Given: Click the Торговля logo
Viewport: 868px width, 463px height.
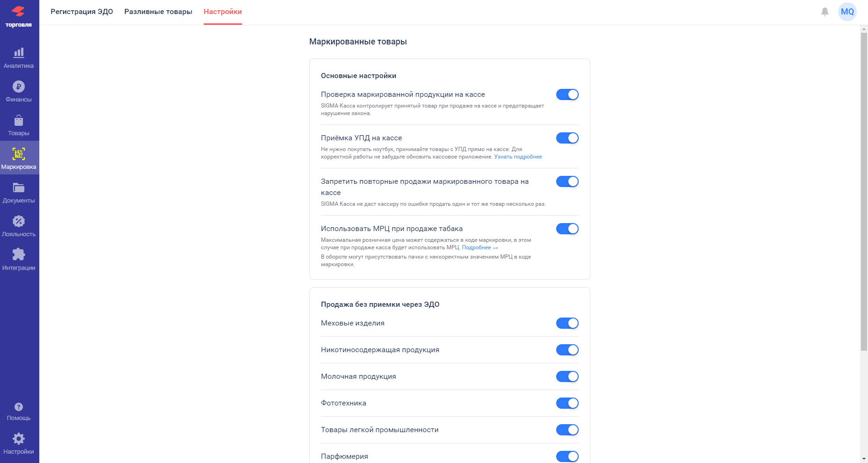Looking at the screenshot, I should coord(19,17).
